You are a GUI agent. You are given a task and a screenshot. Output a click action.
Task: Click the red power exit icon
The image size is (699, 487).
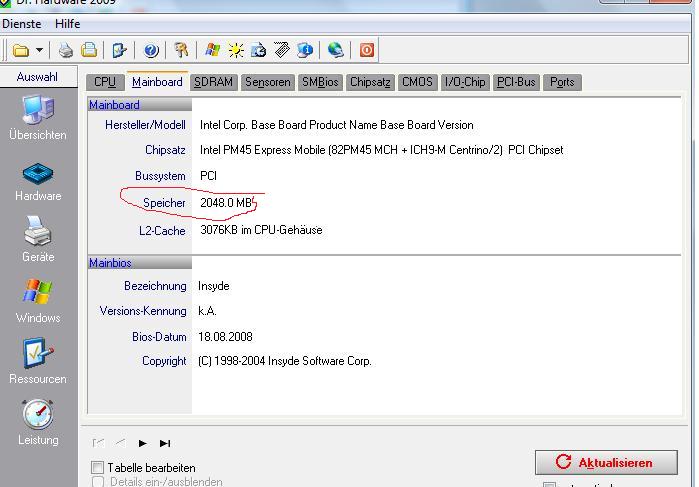(x=367, y=50)
